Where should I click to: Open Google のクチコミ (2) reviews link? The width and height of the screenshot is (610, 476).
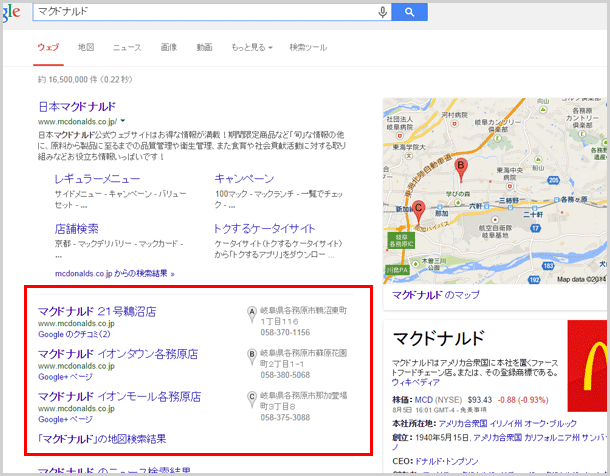click(74, 334)
